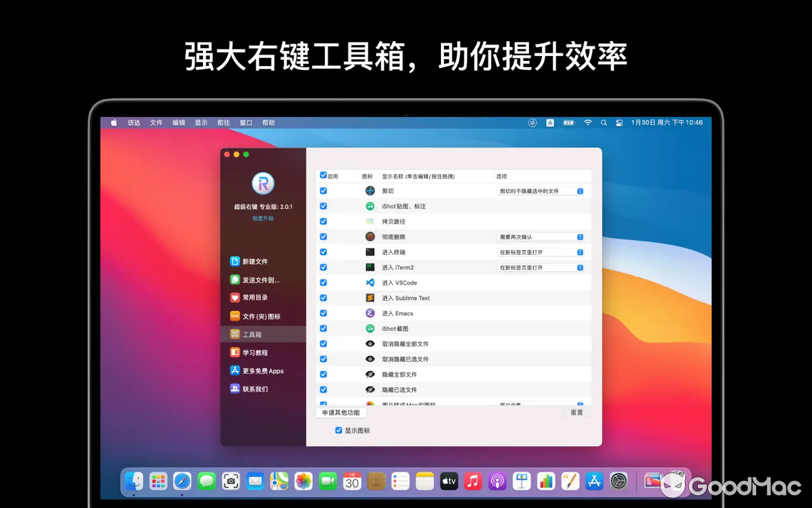
Task: Click the 检查升级 link
Action: [x=262, y=218]
